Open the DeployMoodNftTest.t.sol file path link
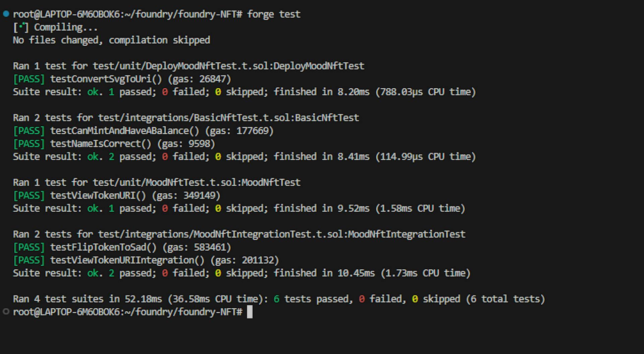This screenshot has height=354, width=644. coord(182,66)
